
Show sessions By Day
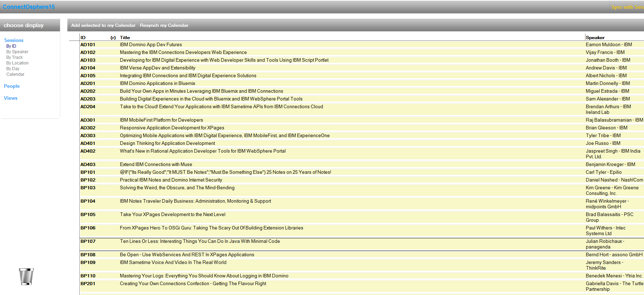[x=13, y=69]
